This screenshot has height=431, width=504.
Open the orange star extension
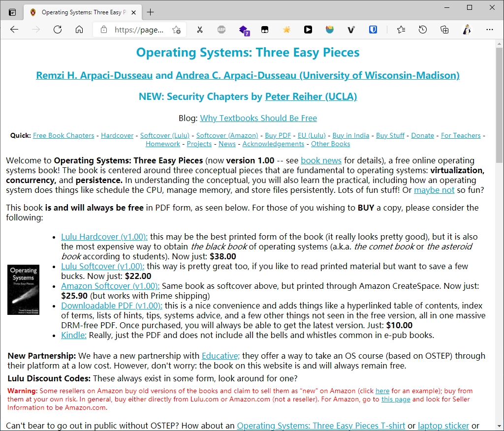coord(286,30)
